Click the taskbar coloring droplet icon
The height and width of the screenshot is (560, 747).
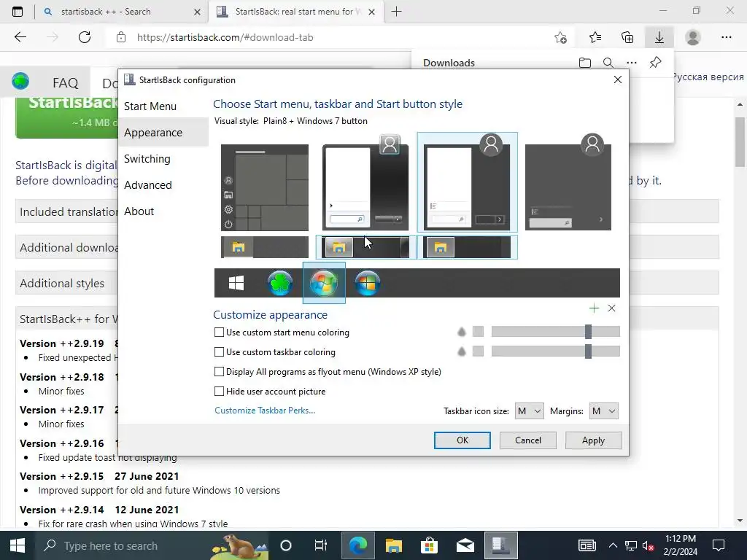pyautogui.click(x=461, y=351)
